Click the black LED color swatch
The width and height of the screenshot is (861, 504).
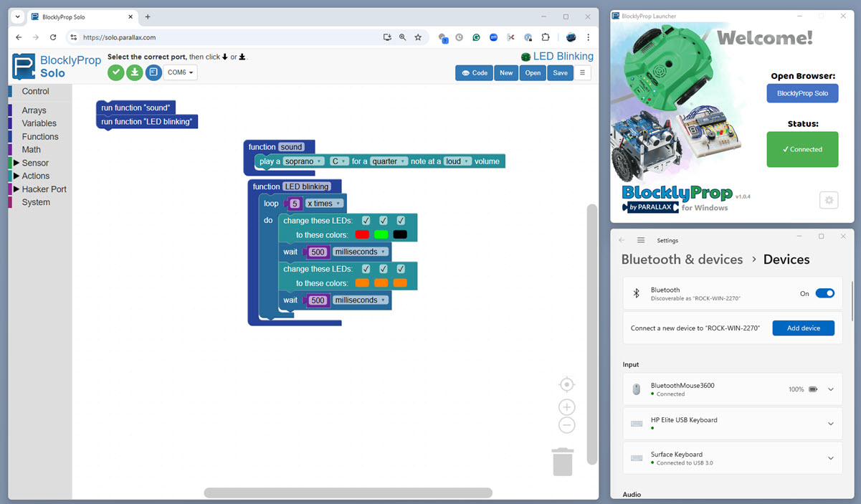pyautogui.click(x=400, y=234)
